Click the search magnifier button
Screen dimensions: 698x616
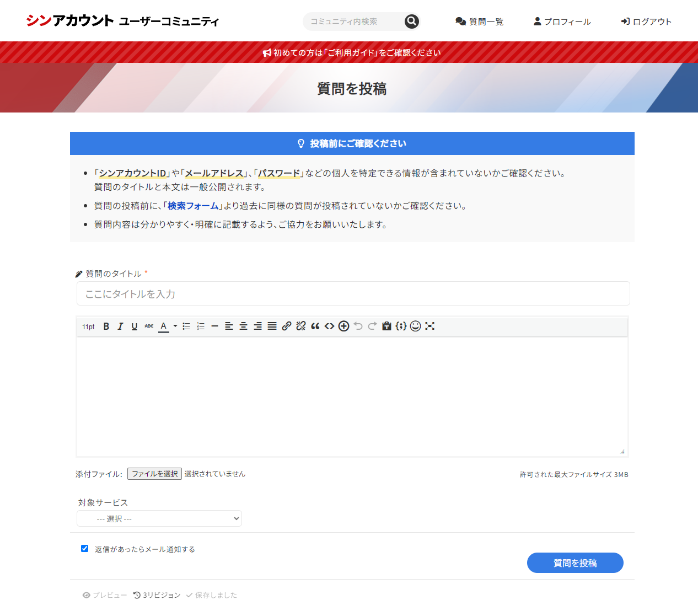[411, 22]
